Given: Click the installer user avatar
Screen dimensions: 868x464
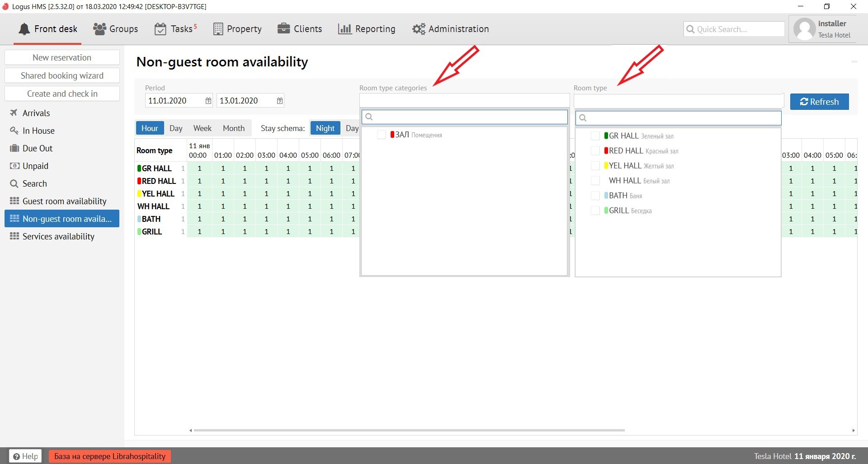Looking at the screenshot, I should 804,29.
